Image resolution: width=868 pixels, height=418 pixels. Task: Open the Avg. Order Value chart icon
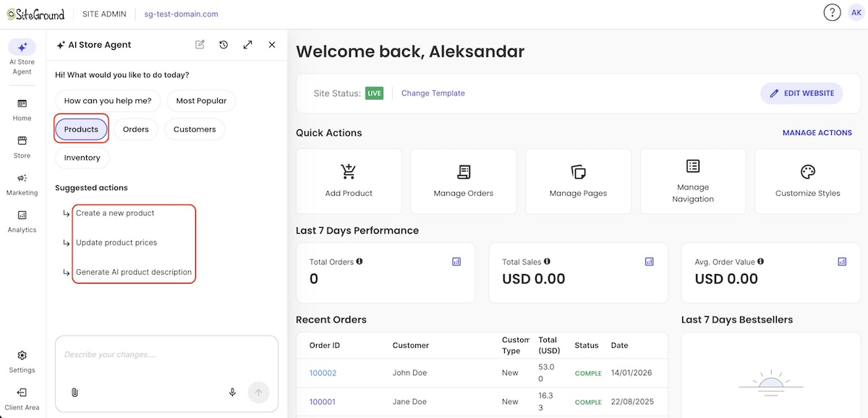[x=842, y=262]
